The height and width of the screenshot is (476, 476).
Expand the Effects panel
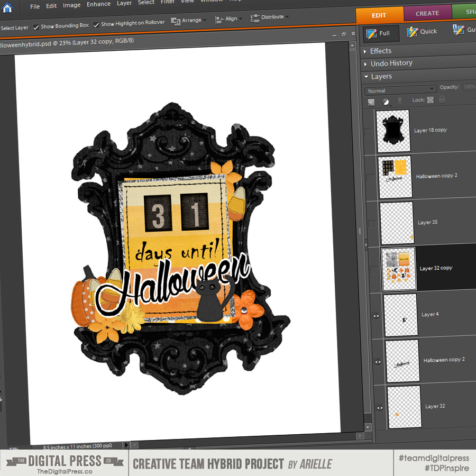[380, 51]
